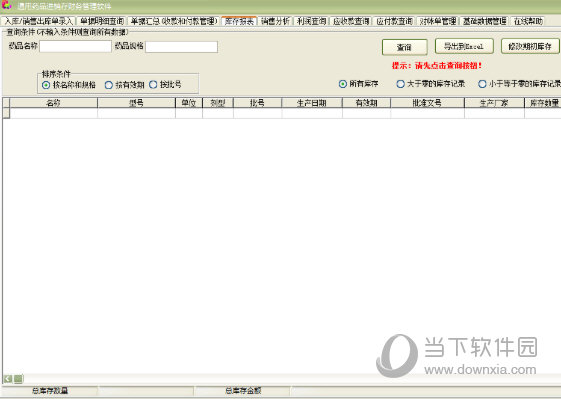Viewport: 561px width, 399px height.
Task: Click the 批准文号 column header
Action: (x=428, y=103)
